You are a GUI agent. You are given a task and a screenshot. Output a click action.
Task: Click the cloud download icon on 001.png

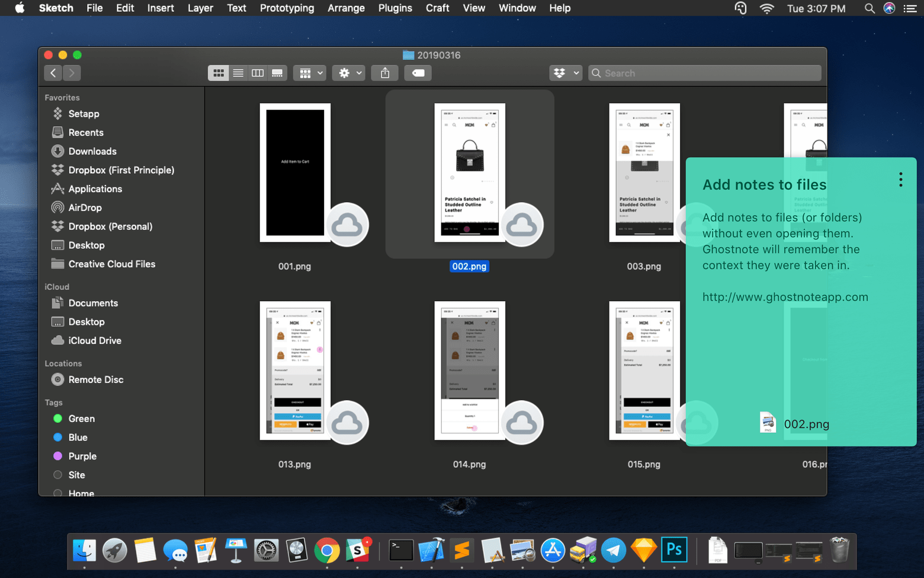tap(347, 225)
